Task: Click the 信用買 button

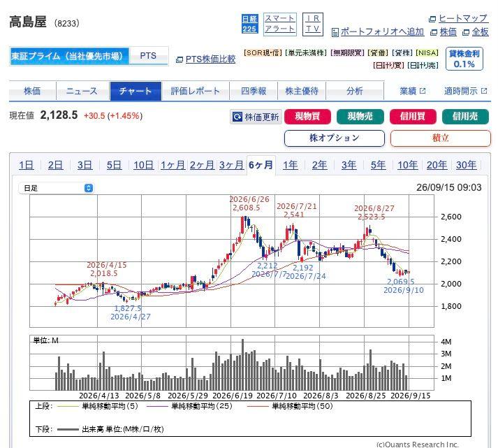Action: click(413, 116)
